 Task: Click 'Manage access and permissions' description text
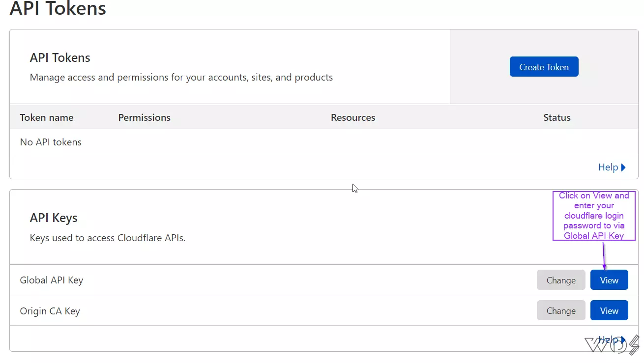pyautogui.click(x=181, y=77)
